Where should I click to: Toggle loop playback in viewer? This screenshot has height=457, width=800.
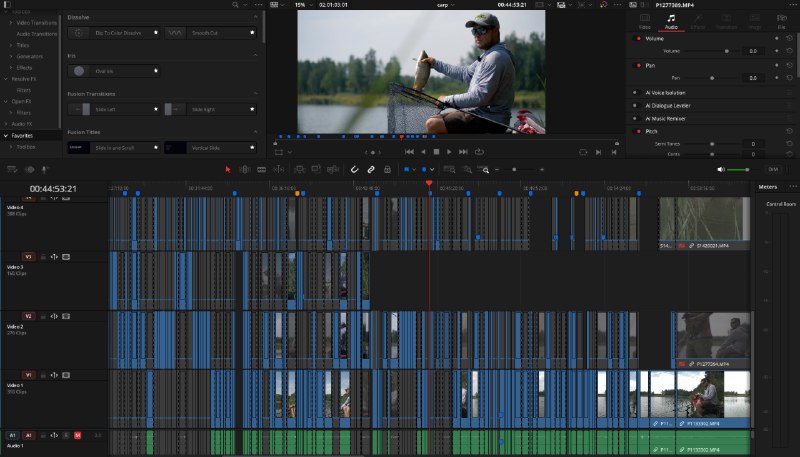pos(479,151)
